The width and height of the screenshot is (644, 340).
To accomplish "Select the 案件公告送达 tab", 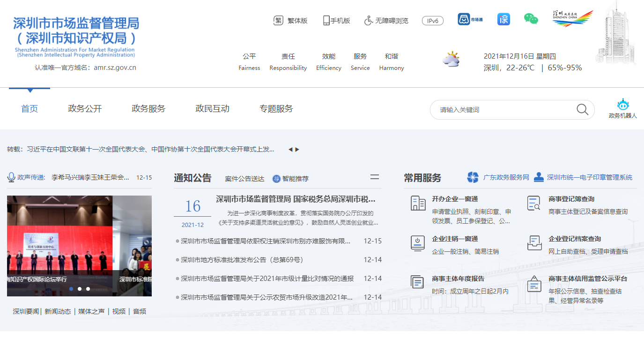I will [244, 179].
